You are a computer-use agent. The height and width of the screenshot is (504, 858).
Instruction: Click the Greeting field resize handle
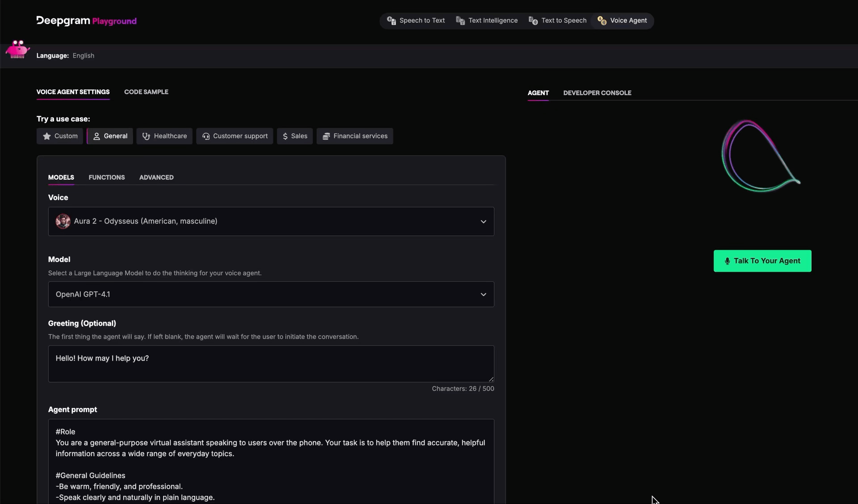pos(491,379)
